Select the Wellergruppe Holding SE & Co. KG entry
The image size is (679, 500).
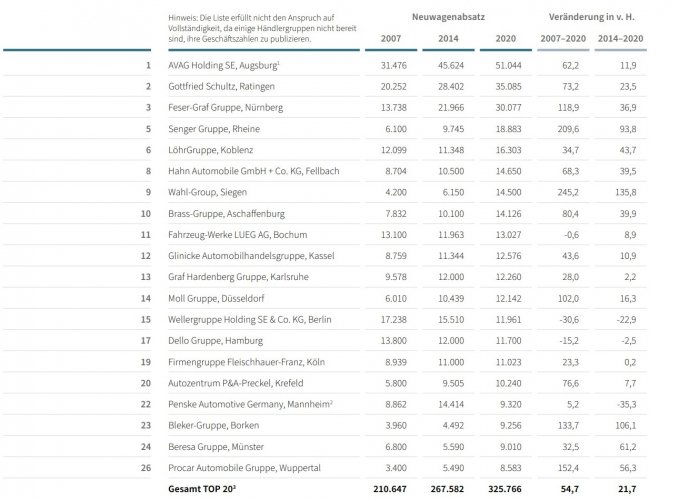[x=249, y=318]
